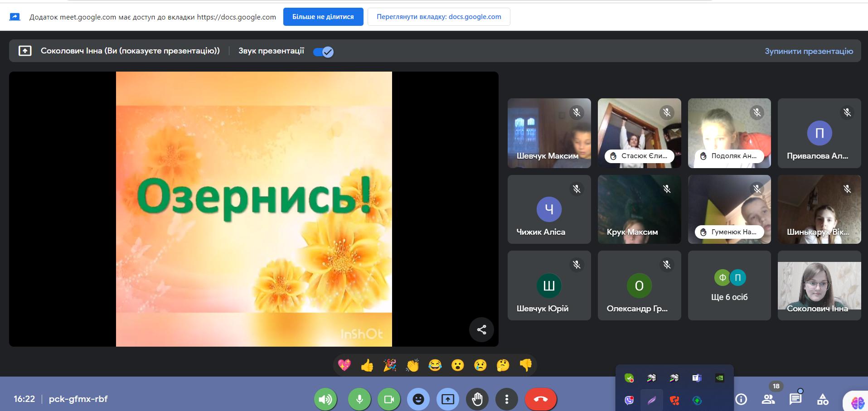Click Чижик Аліса participant tile

pos(549,209)
